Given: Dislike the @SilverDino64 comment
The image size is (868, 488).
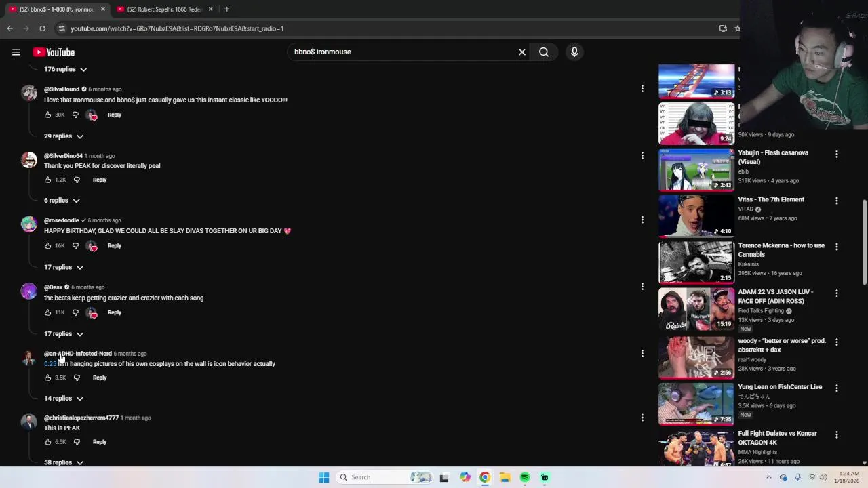Looking at the screenshot, I should pos(77,180).
